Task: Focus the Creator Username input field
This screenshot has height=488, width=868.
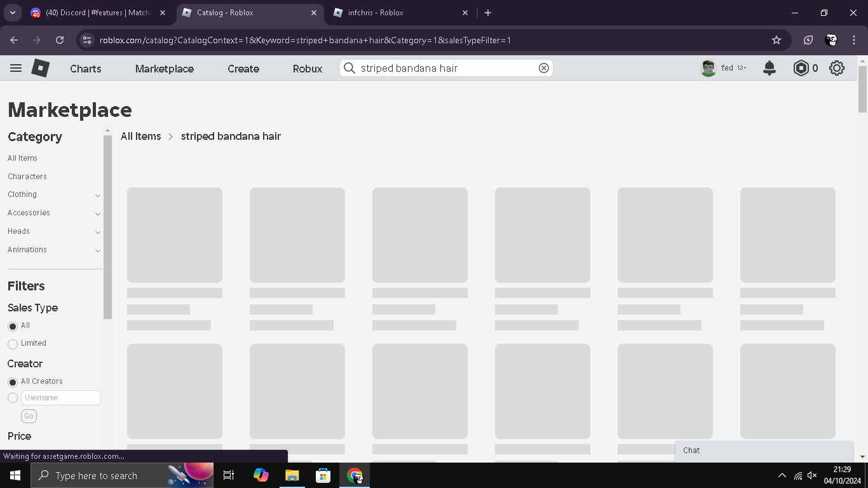Action: coord(61,398)
